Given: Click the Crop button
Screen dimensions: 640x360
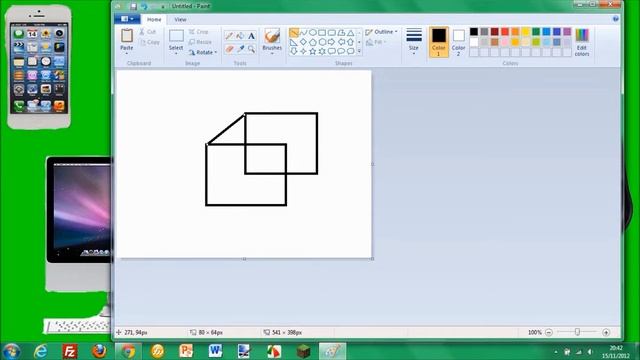Looking at the screenshot, I should click(199, 31).
